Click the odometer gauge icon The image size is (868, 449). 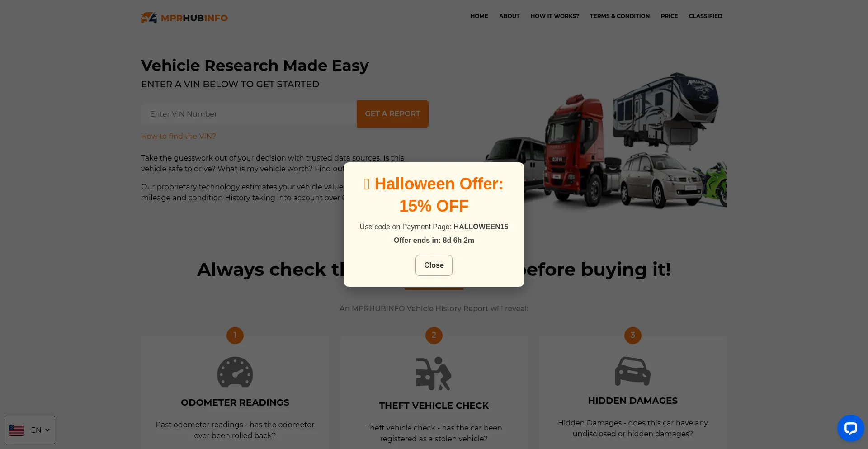tap(235, 372)
